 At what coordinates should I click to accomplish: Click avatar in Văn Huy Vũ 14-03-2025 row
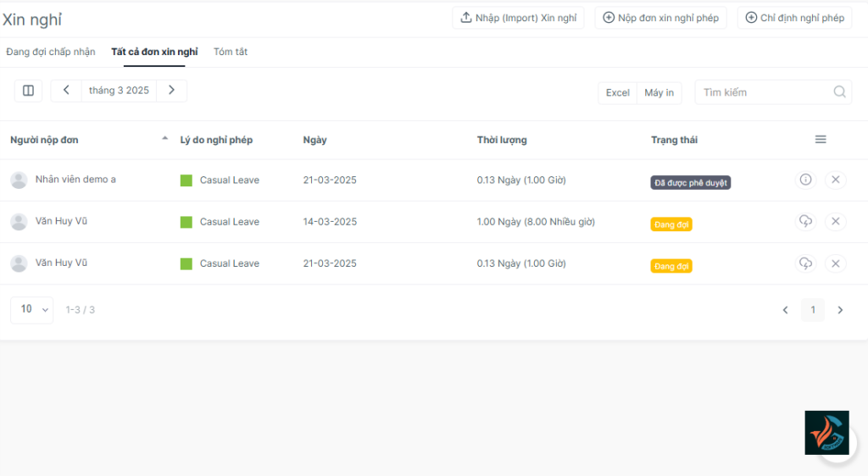19,222
